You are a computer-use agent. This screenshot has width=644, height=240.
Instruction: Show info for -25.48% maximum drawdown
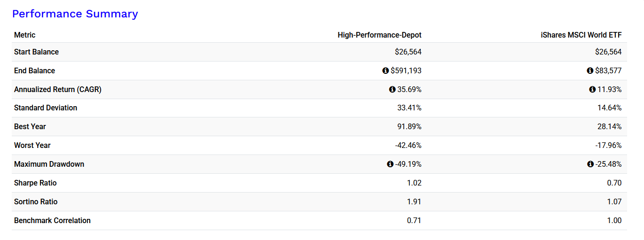[x=590, y=164]
